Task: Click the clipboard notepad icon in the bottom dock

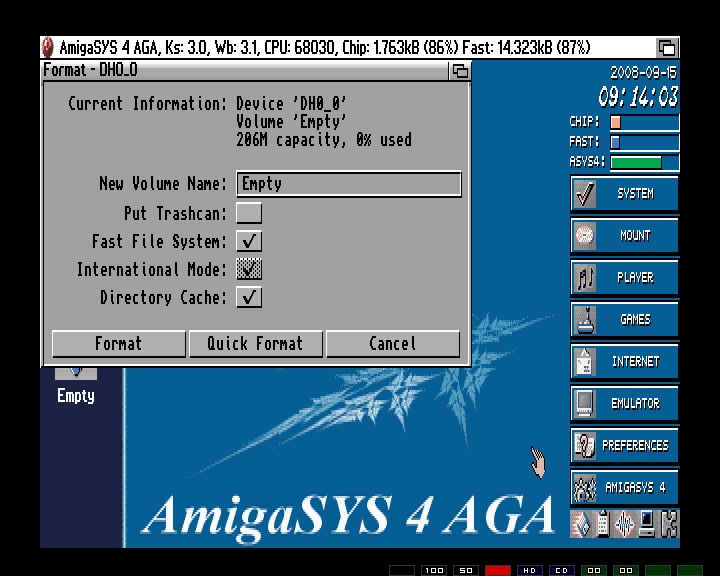Action: (x=603, y=524)
